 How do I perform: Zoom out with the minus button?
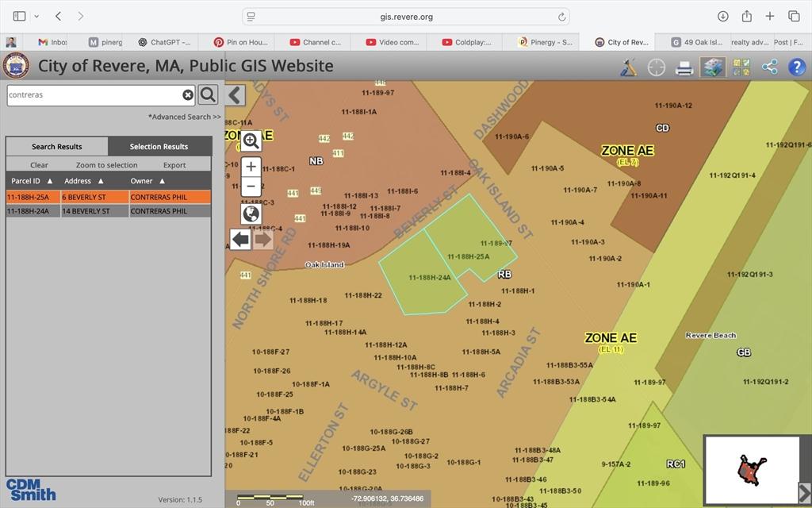point(251,187)
